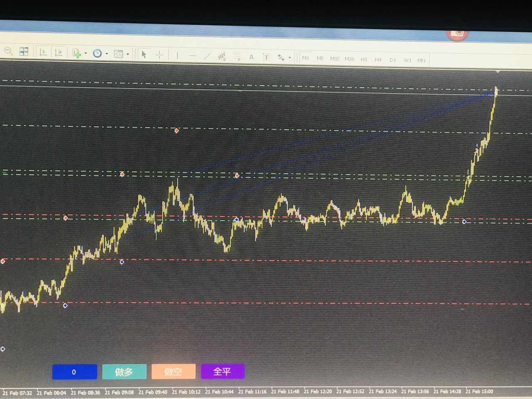The width and height of the screenshot is (532, 399).
Task: Click the '21 Feb 13:24' time label
Action: pos(383,392)
